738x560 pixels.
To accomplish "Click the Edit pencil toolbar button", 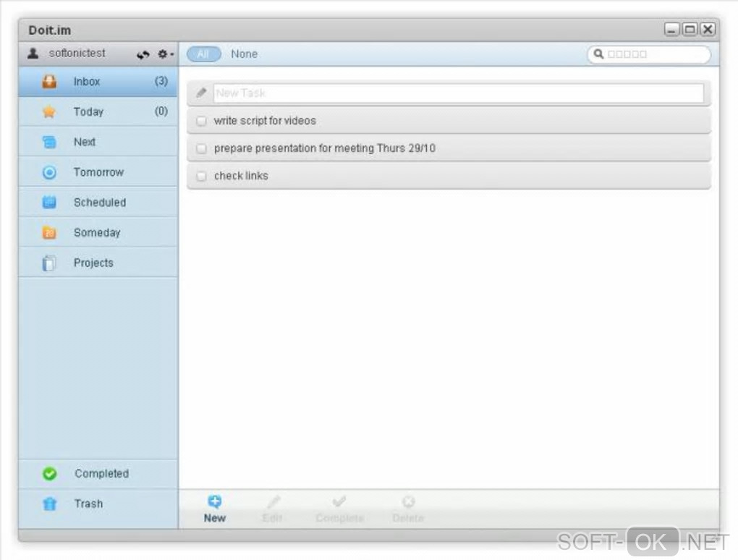I will click(x=272, y=509).
